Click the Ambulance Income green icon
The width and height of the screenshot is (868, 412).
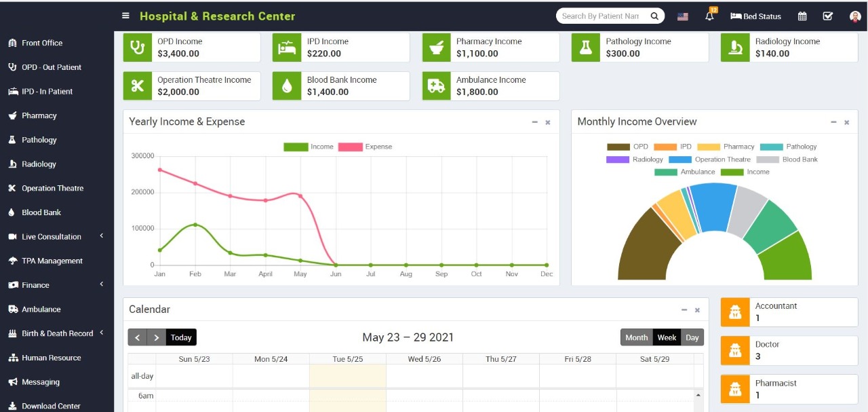[437, 86]
